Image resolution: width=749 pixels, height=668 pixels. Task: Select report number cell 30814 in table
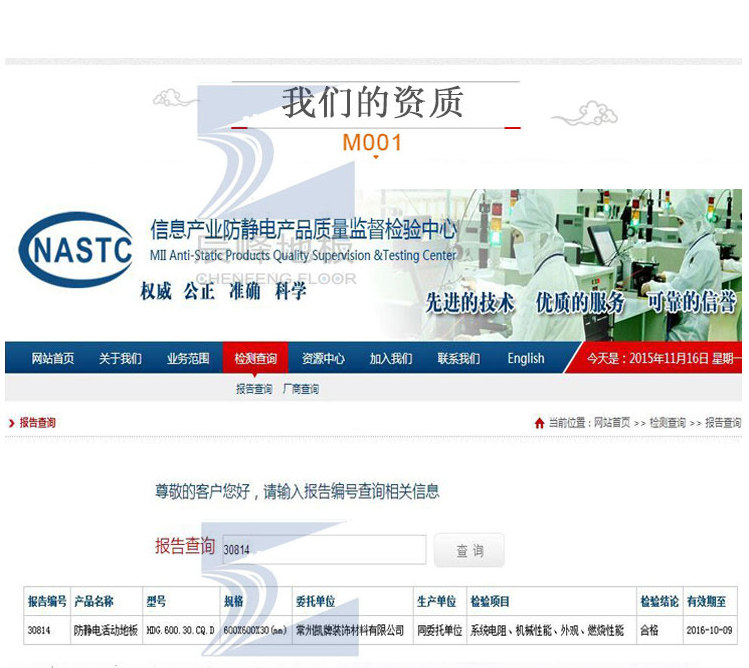tap(47, 630)
